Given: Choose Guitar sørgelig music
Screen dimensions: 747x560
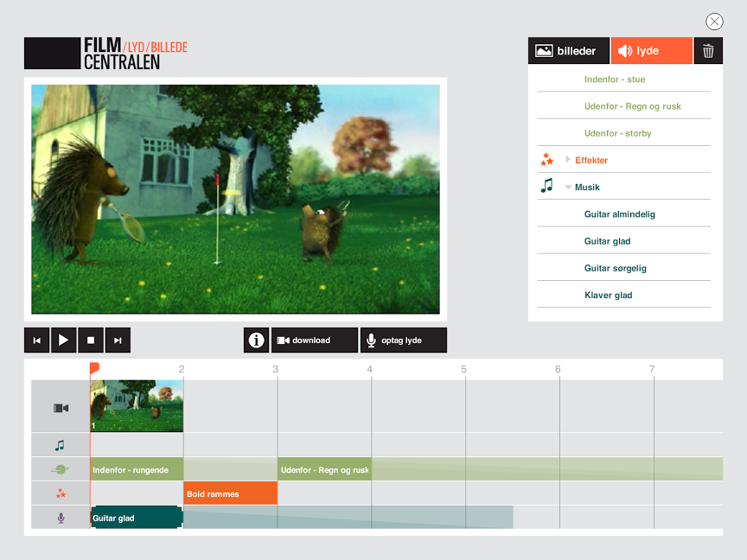Looking at the screenshot, I should (x=615, y=268).
